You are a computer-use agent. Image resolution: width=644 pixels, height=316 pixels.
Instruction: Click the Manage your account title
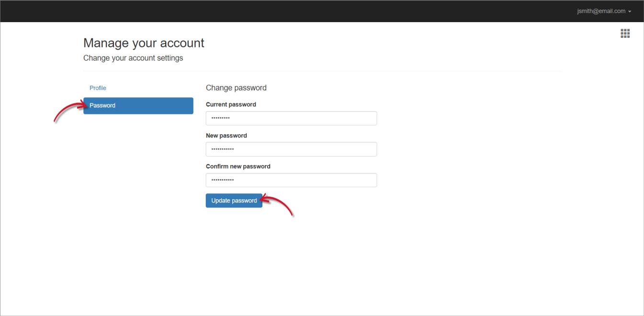tap(144, 43)
